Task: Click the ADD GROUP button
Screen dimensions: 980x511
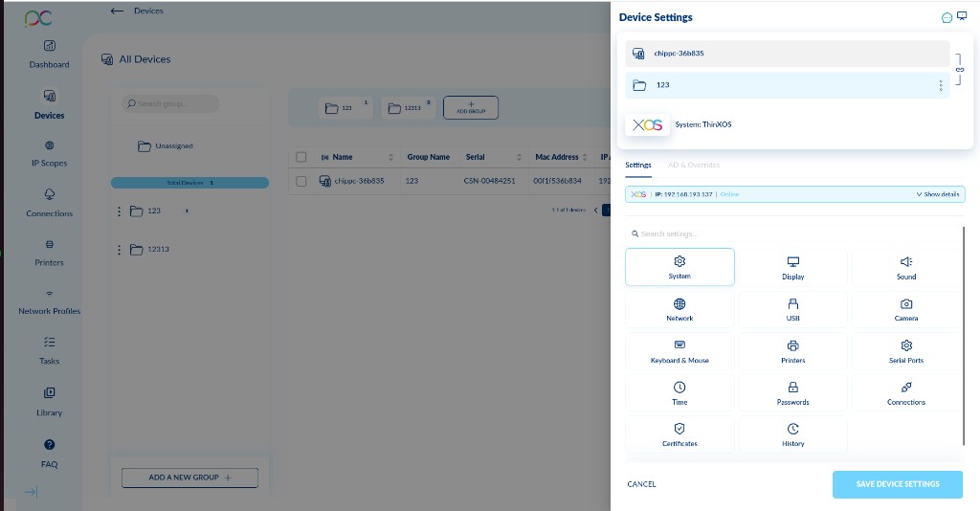Action: 471,107
